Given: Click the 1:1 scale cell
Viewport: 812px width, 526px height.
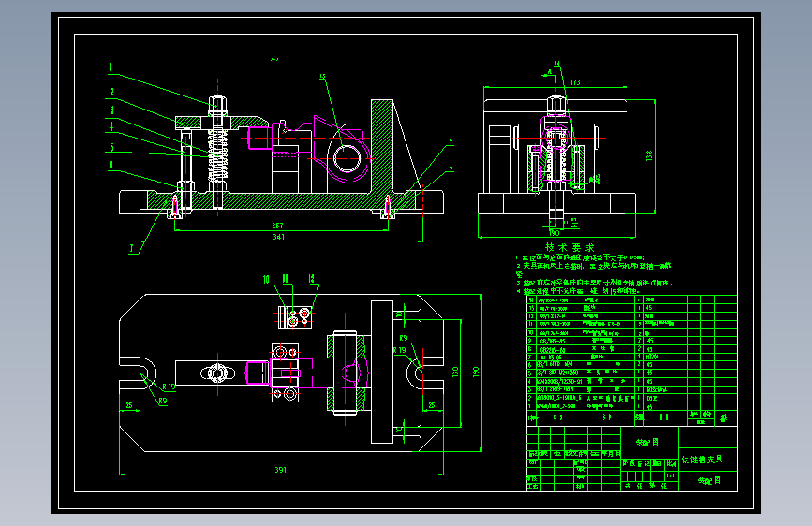Looking at the screenshot, I should point(671,475).
